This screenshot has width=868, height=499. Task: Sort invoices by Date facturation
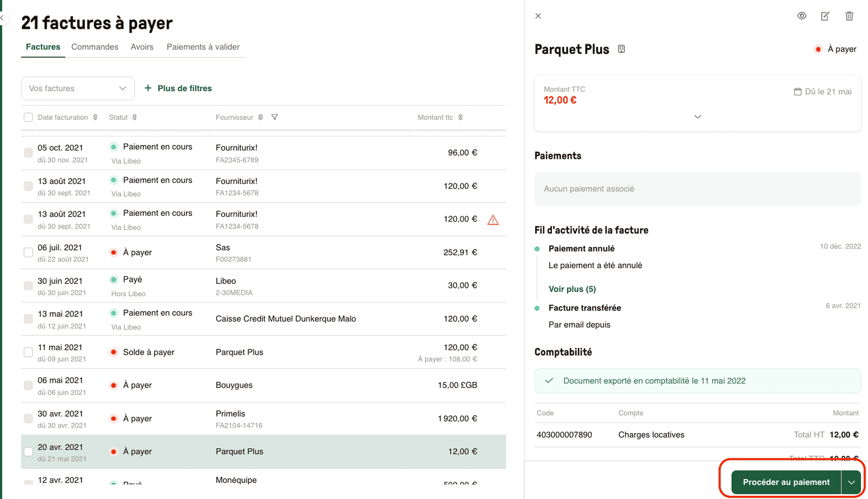95,117
